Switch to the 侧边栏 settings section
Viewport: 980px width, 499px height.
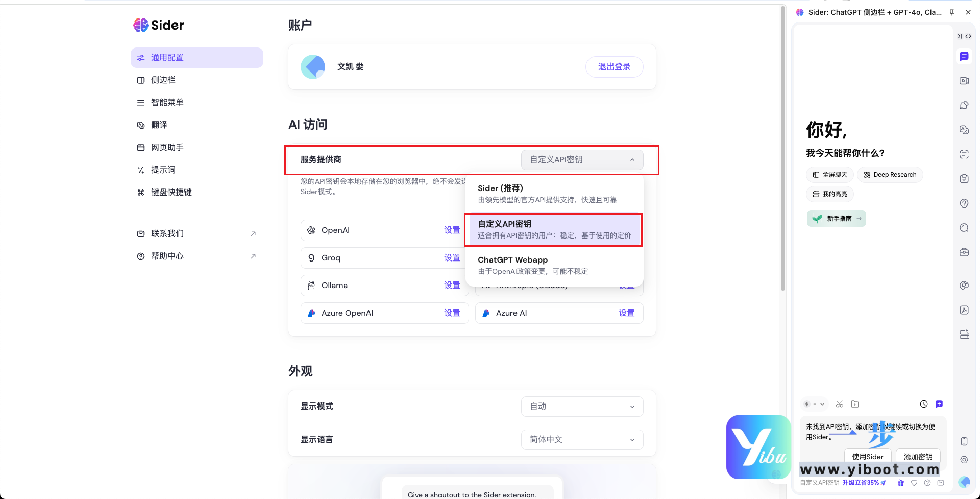[x=197, y=80]
